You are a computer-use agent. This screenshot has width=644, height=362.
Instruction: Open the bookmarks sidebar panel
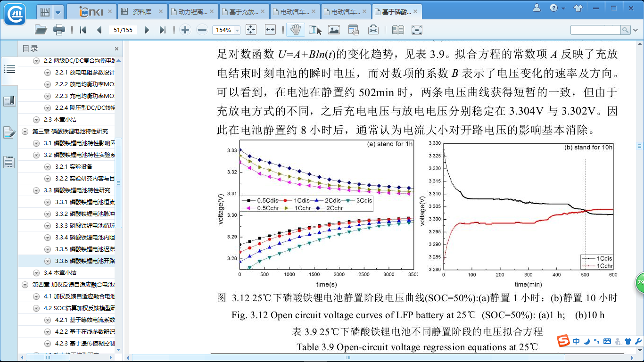tap(9, 101)
